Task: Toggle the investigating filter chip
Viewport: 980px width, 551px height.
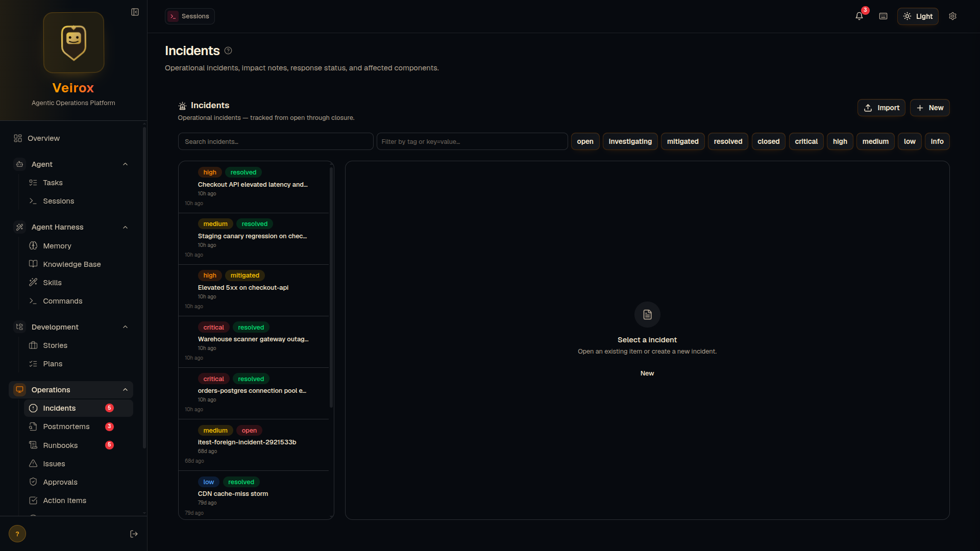Action: (x=630, y=141)
